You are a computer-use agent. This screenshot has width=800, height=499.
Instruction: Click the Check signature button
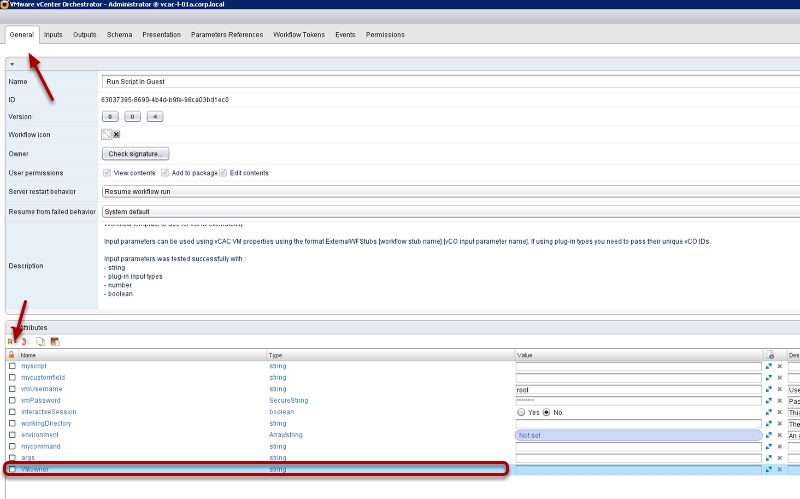tap(136, 154)
